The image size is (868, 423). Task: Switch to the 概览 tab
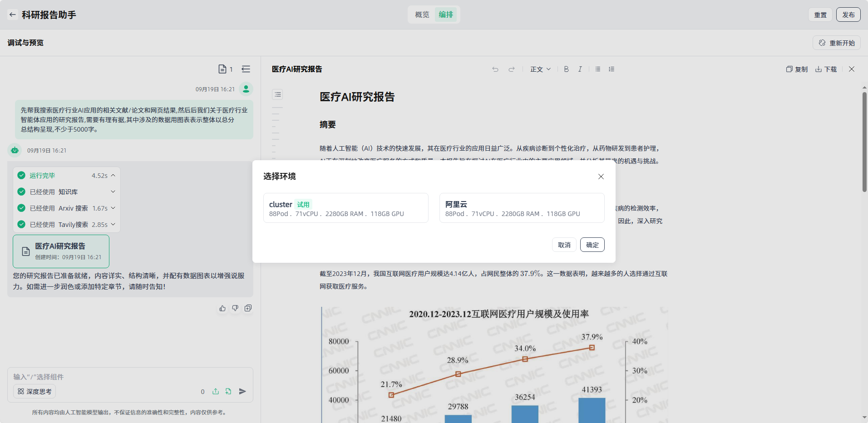pyautogui.click(x=422, y=15)
